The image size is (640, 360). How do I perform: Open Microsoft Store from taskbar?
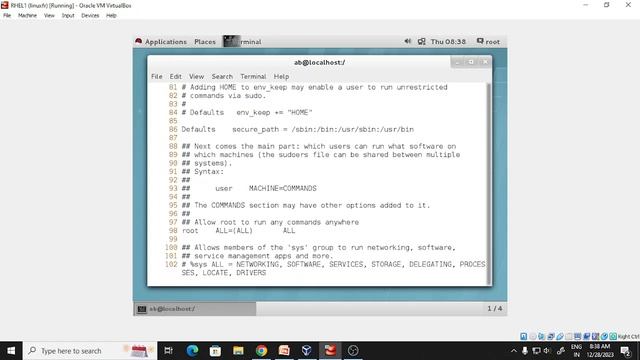[x=215, y=351]
